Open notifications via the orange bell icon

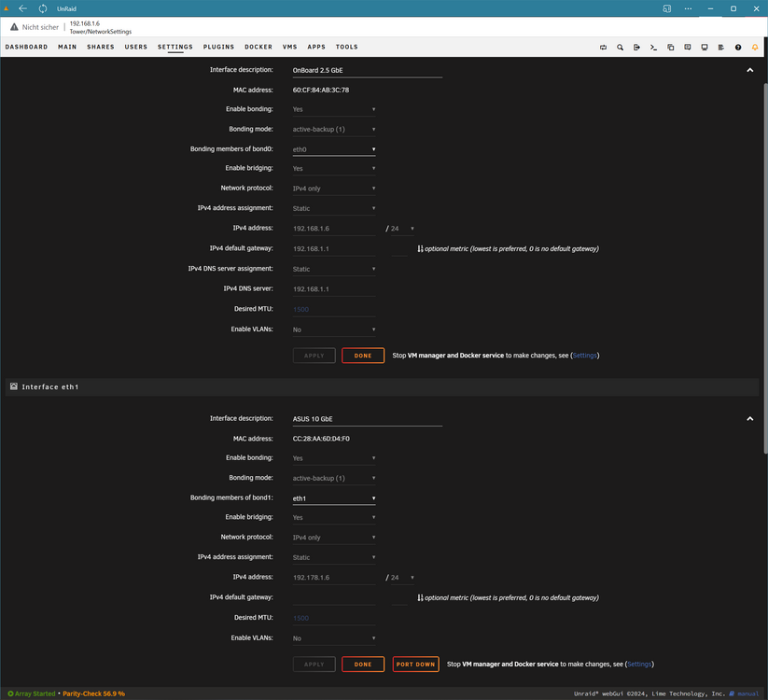755,47
